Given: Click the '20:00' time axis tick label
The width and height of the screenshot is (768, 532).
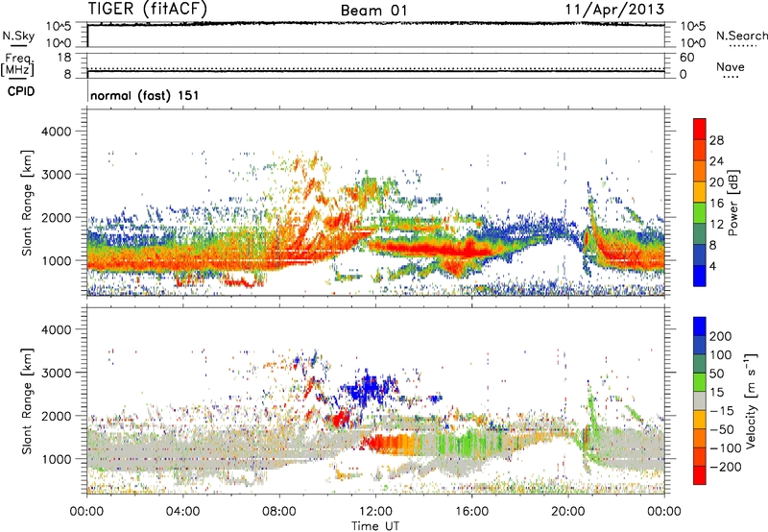Looking at the screenshot, I should [x=568, y=512].
